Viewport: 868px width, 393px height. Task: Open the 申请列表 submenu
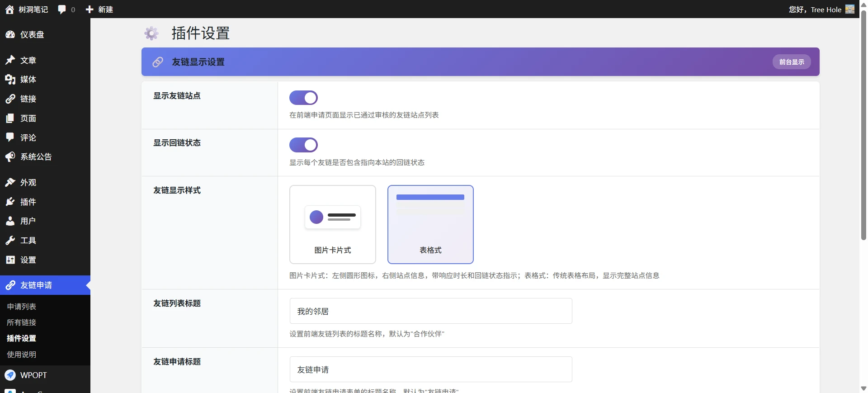[x=22, y=307]
